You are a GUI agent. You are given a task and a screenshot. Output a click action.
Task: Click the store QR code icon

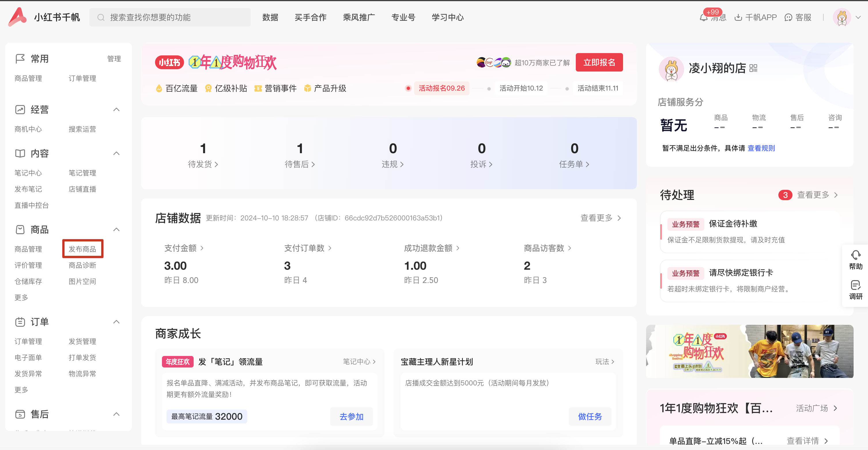click(753, 68)
